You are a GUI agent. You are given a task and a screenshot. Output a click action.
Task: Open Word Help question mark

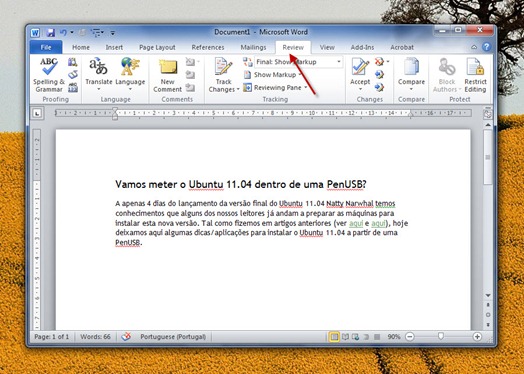point(487,47)
